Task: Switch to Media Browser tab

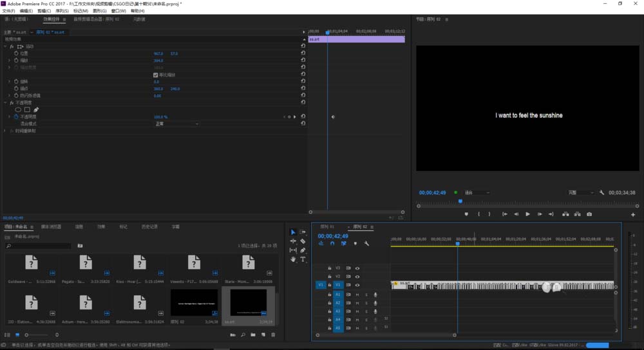Action: click(x=51, y=226)
